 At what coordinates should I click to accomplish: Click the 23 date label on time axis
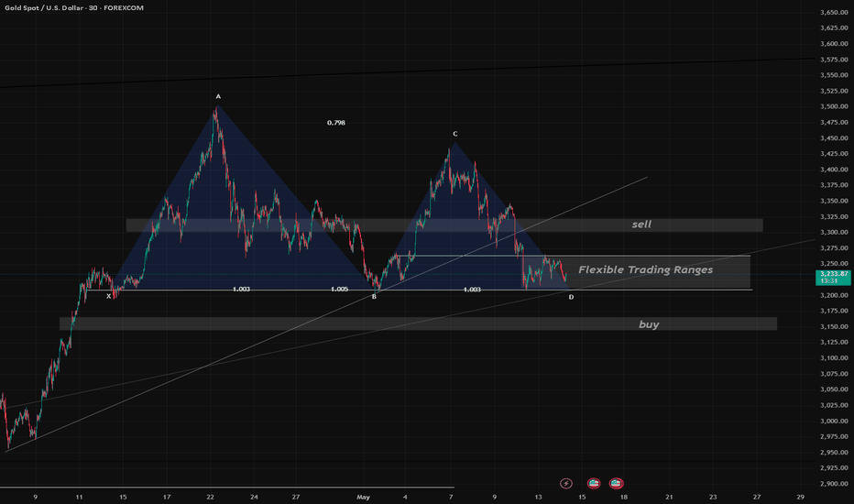pyautogui.click(x=713, y=497)
